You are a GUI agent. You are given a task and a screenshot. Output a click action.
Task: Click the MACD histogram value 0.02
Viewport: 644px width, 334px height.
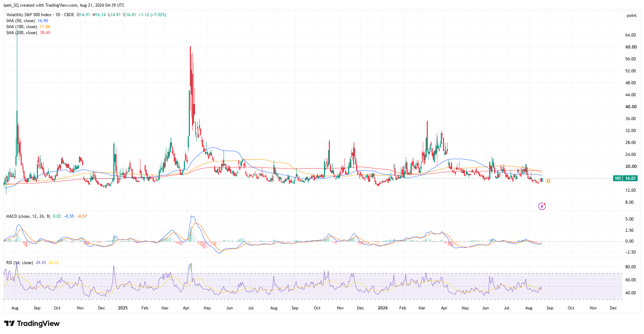point(57,216)
